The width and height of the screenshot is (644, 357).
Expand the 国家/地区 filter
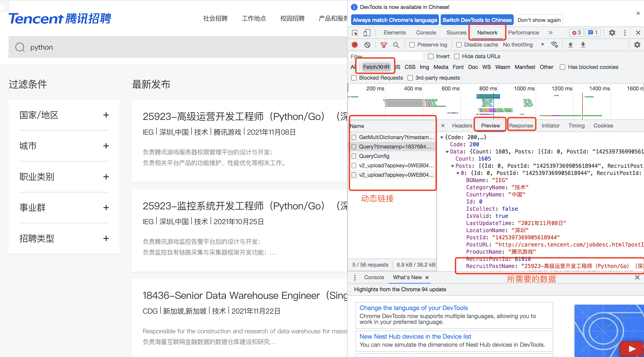pos(106,115)
